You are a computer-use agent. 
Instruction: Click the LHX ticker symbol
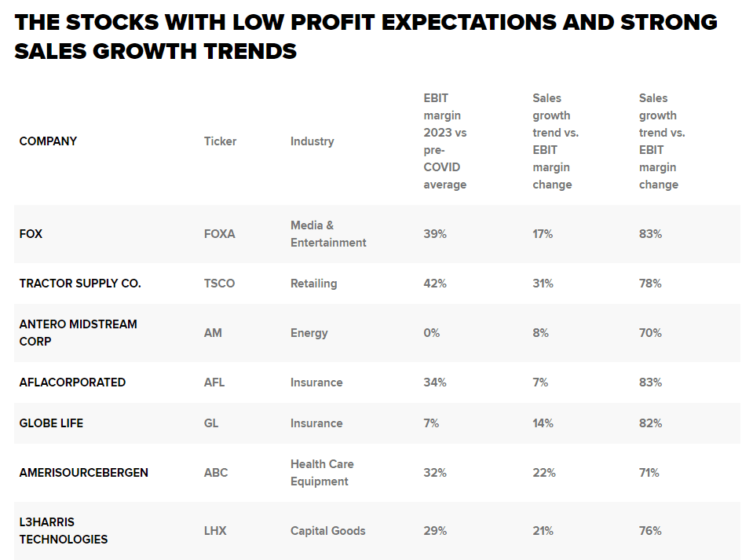(x=215, y=531)
